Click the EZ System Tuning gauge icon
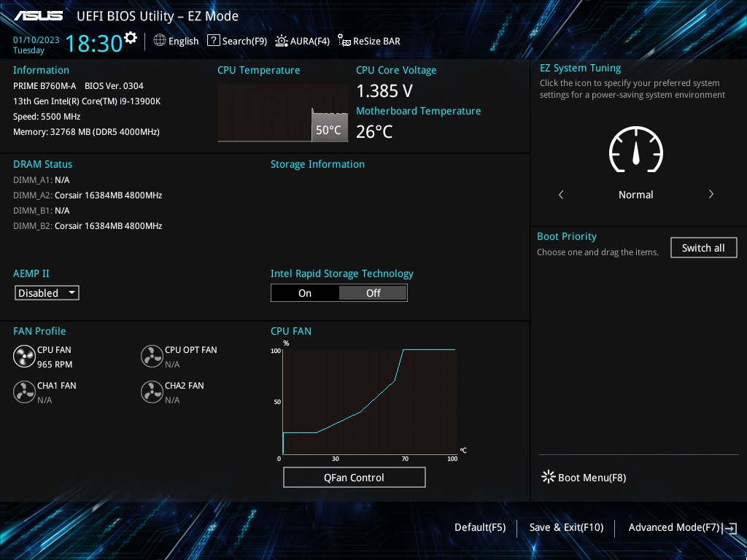This screenshot has height=560, width=747. tap(636, 149)
